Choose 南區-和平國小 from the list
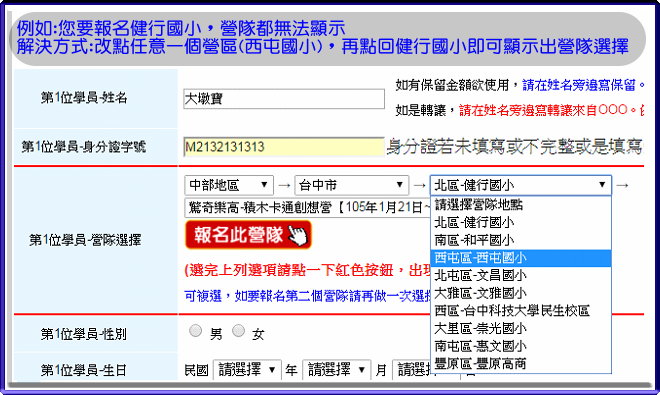The height and width of the screenshot is (395, 660). click(521, 240)
